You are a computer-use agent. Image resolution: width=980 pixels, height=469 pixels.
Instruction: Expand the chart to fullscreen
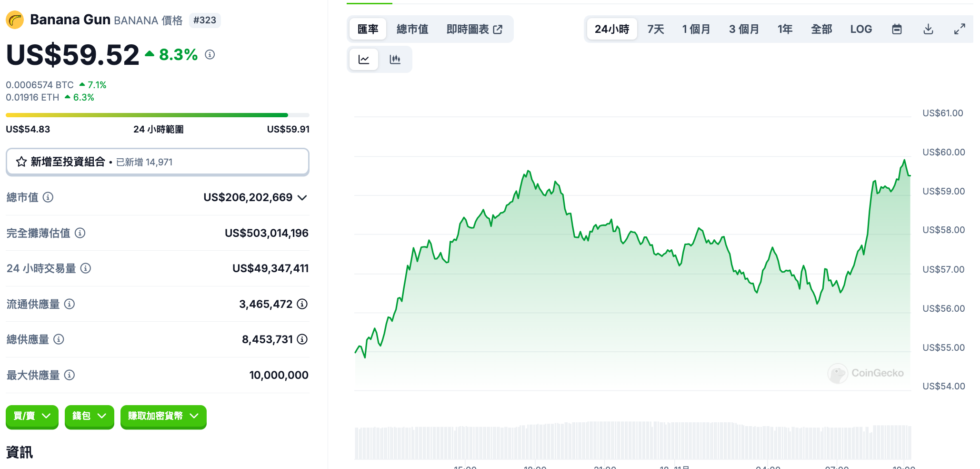[x=960, y=29]
